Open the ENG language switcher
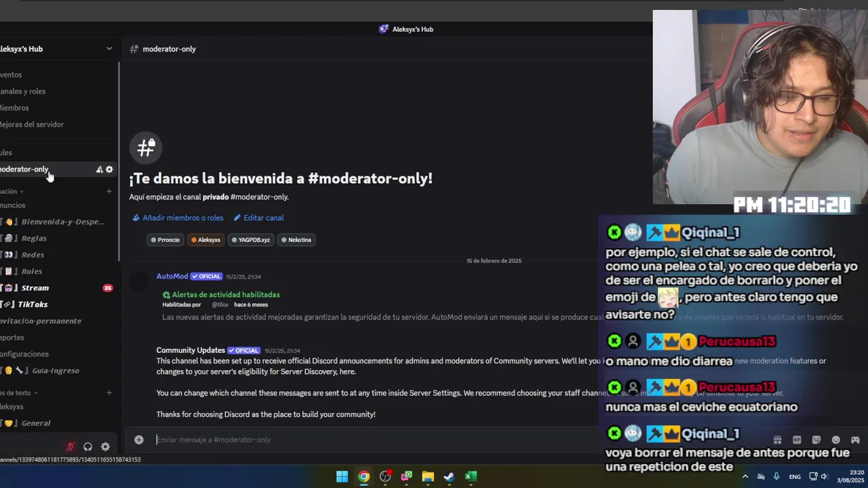The height and width of the screenshot is (488, 868). [795, 476]
